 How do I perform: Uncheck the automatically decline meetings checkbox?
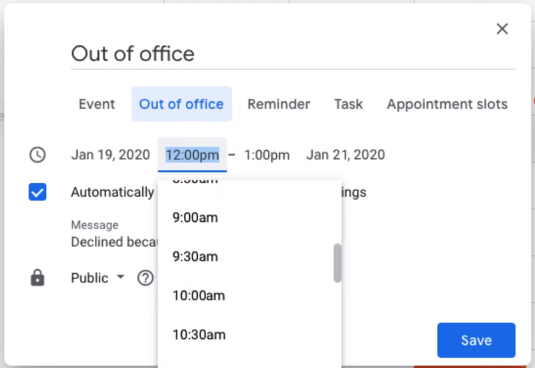click(x=38, y=192)
